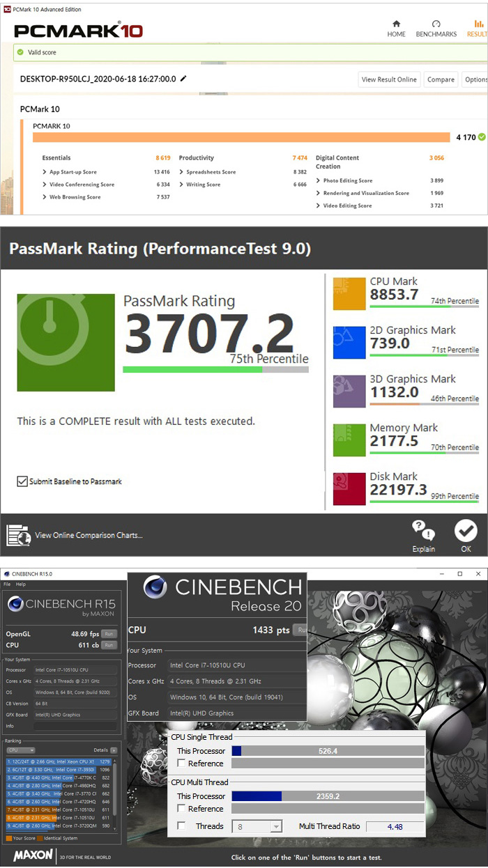Enable the Threads checkbox
This screenshot has width=488, height=868.
coord(181,826)
